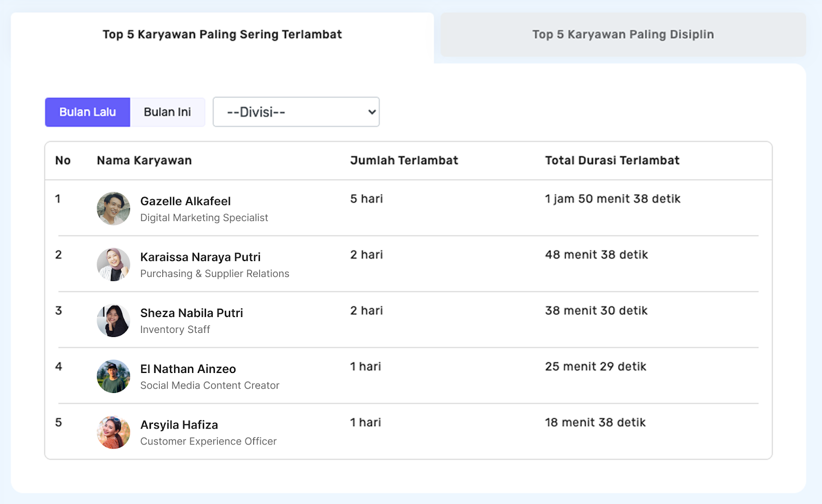The width and height of the screenshot is (822, 504).
Task: Open the Top 5 Karyawan Paling Disiplin tab
Action: pyautogui.click(x=623, y=34)
